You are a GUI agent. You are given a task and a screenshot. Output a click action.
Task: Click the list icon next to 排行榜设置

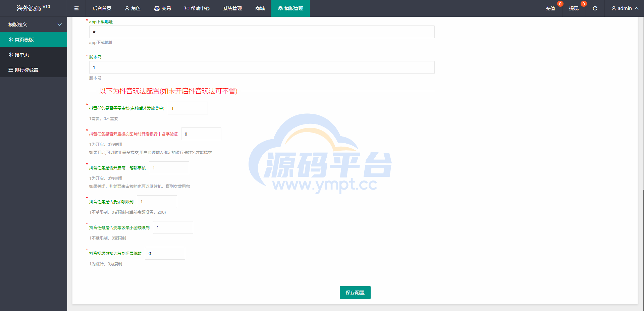pos(11,70)
